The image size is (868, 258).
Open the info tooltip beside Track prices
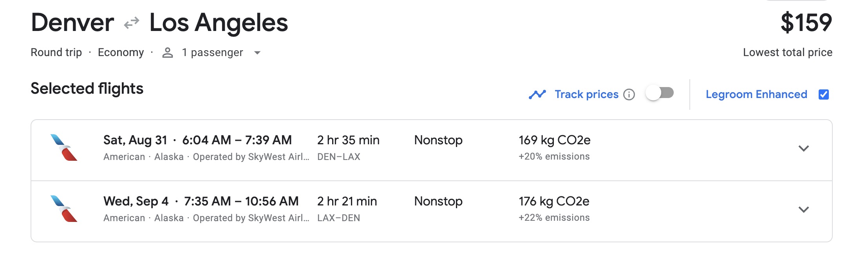pyautogui.click(x=630, y=94)
